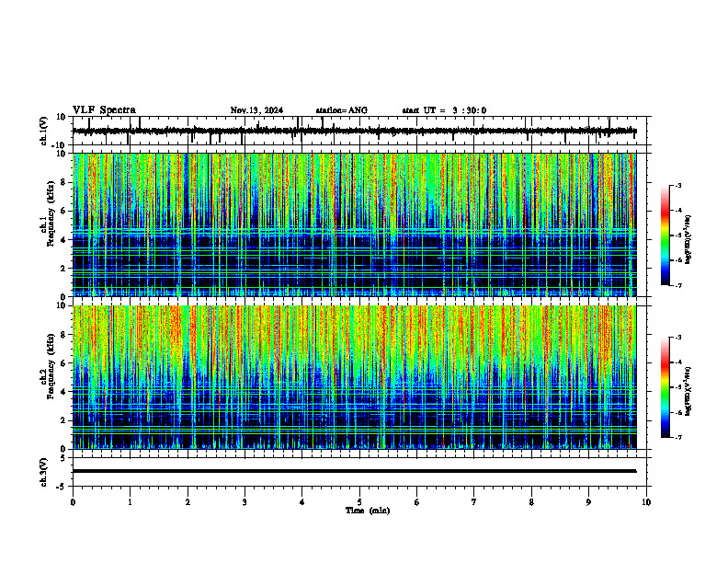Viewport: 728px width, 563px height.
Task: Click time axis tick label '2' at bottom
Action: tap(188, 502)
